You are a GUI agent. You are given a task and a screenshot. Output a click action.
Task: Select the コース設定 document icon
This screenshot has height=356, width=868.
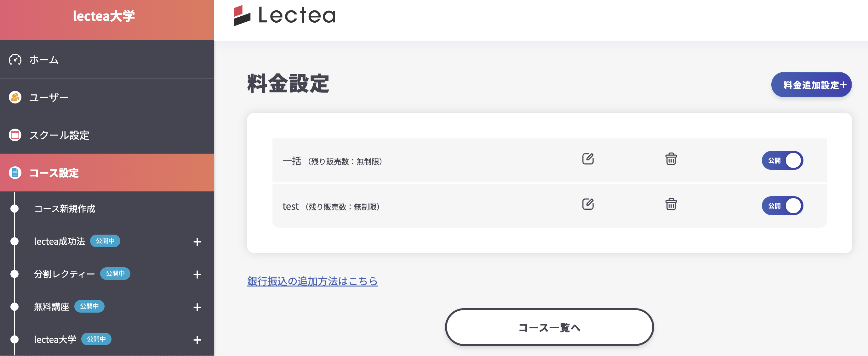(15, 173)
